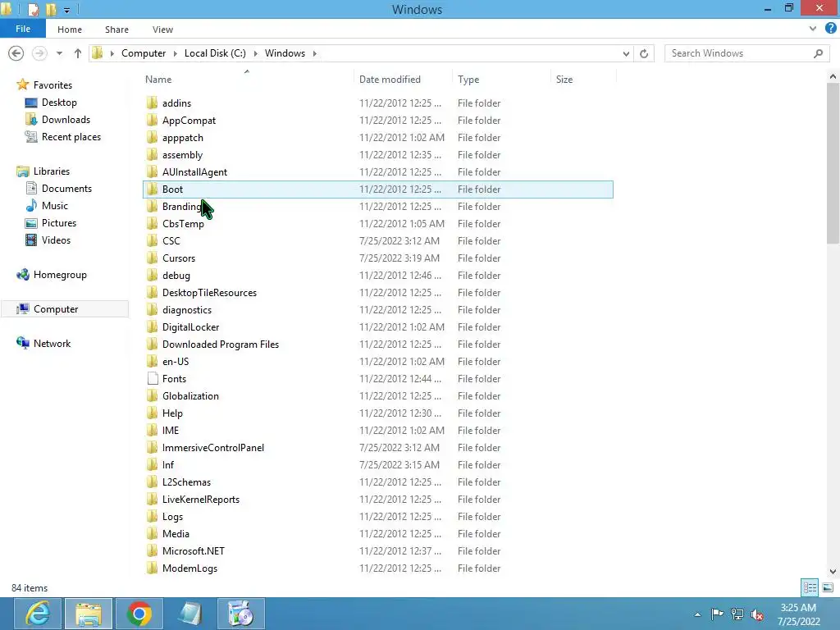
Task: Switch to the View ribbon tab
Action: [162, 30]
